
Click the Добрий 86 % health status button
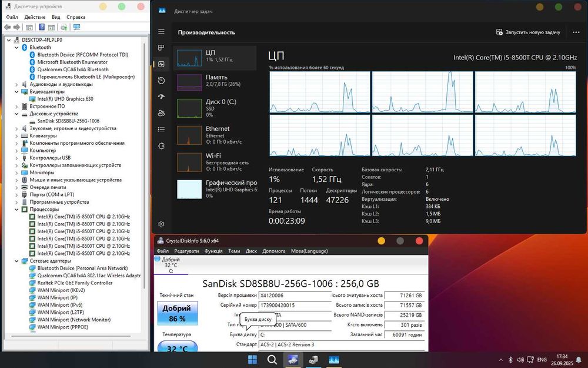click(x=178, y=313)
